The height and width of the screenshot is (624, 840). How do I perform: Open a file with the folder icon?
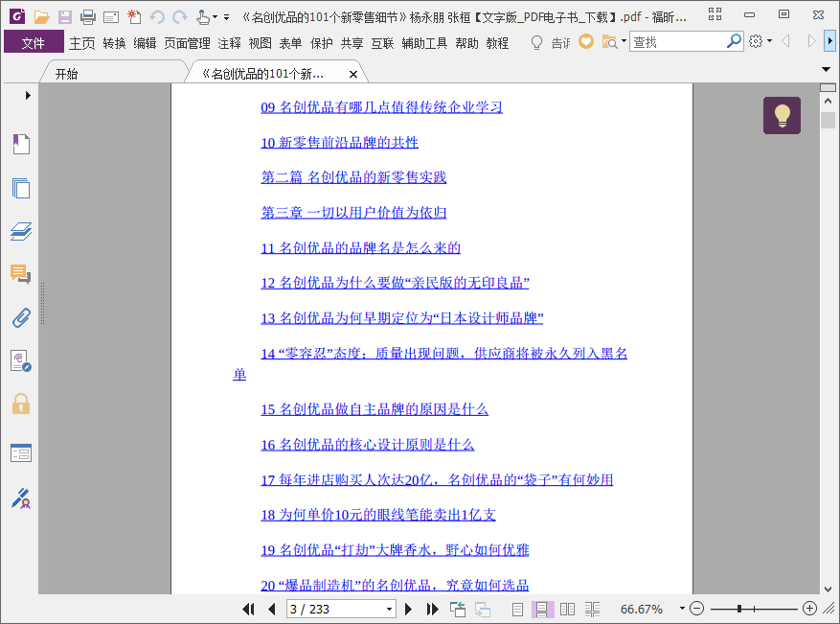tap(42, 17)
